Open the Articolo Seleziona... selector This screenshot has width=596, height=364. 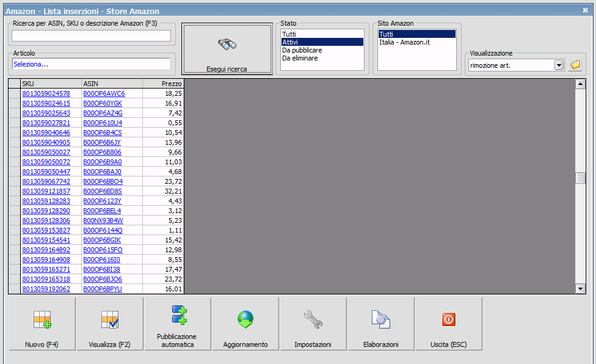(x=91, y=64)
